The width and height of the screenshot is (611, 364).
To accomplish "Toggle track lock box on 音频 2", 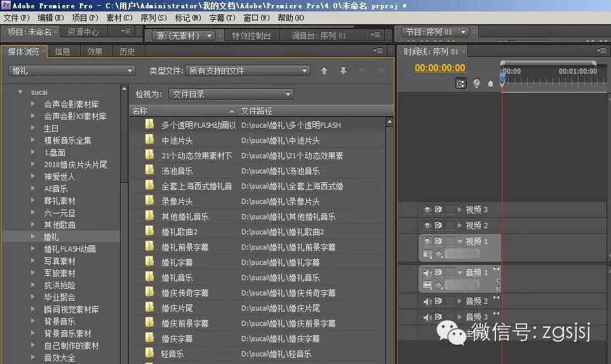I will (450, 301).
